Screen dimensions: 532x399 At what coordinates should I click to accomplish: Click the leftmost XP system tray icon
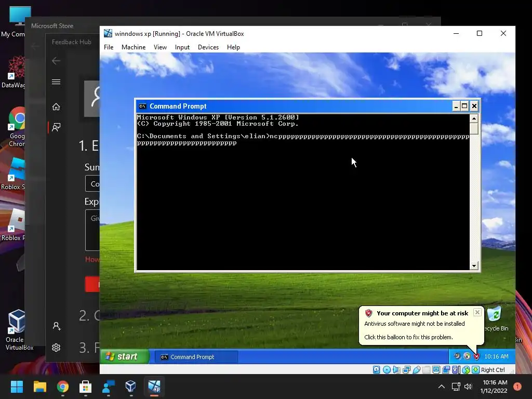[457, 356]
